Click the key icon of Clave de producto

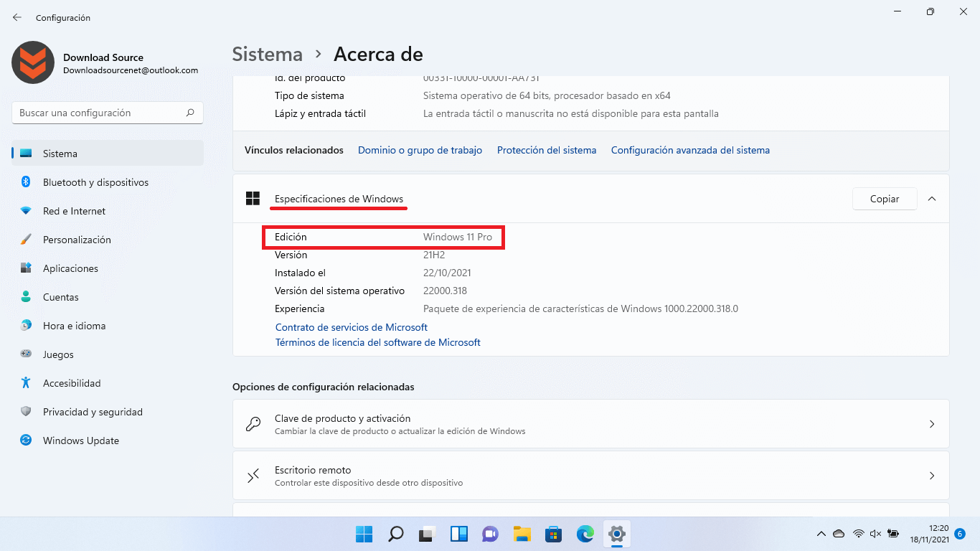pos(253,424)
